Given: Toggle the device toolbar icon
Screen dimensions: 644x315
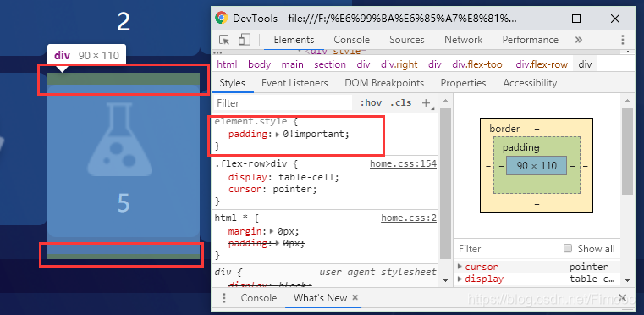Looking at the screenshot, I should (x=245, y=40).
